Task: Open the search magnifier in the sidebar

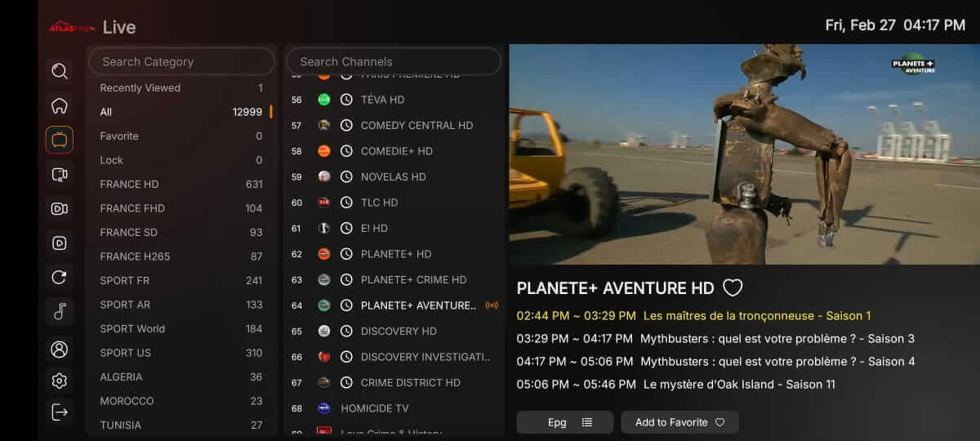Action: (x=59, y=72)
